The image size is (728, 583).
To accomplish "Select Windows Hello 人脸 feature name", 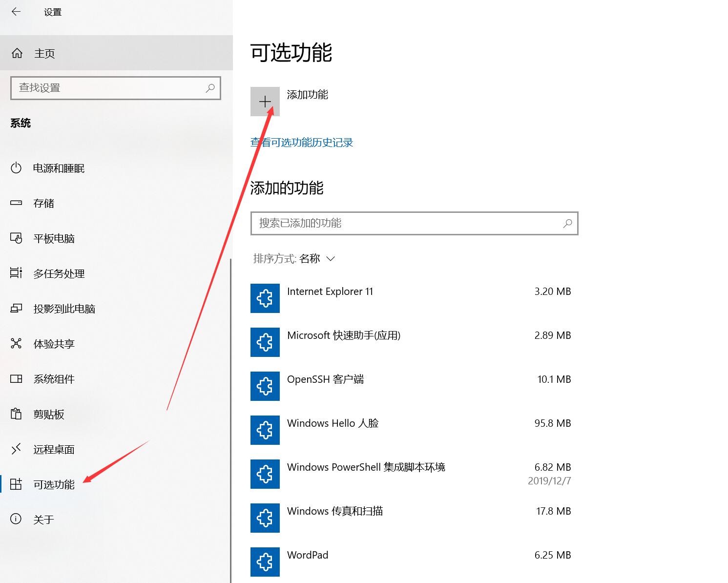I will click(x=333, y=423).
